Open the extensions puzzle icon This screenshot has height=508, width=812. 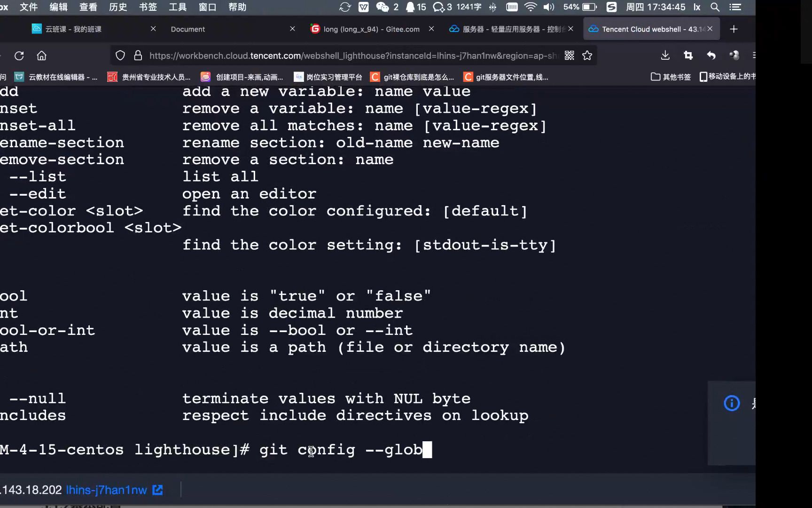click(734, 56)
